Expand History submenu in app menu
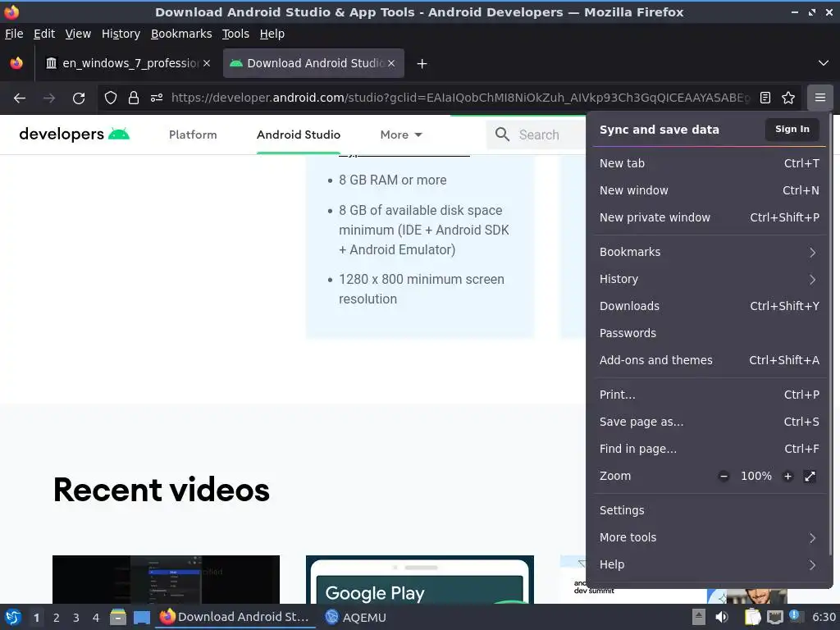This screenshot has width=840, height=630. point(710,279)
